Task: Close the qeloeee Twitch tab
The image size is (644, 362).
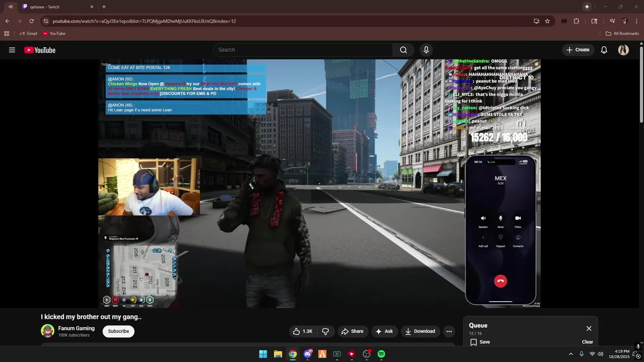Action: pos(92,7)
